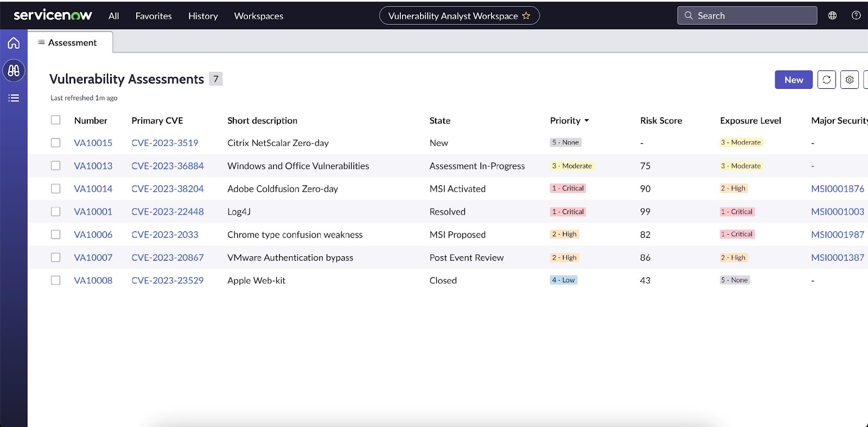
Task: Open CVE-2023-20867 link
Action: (x=168, y=257)
